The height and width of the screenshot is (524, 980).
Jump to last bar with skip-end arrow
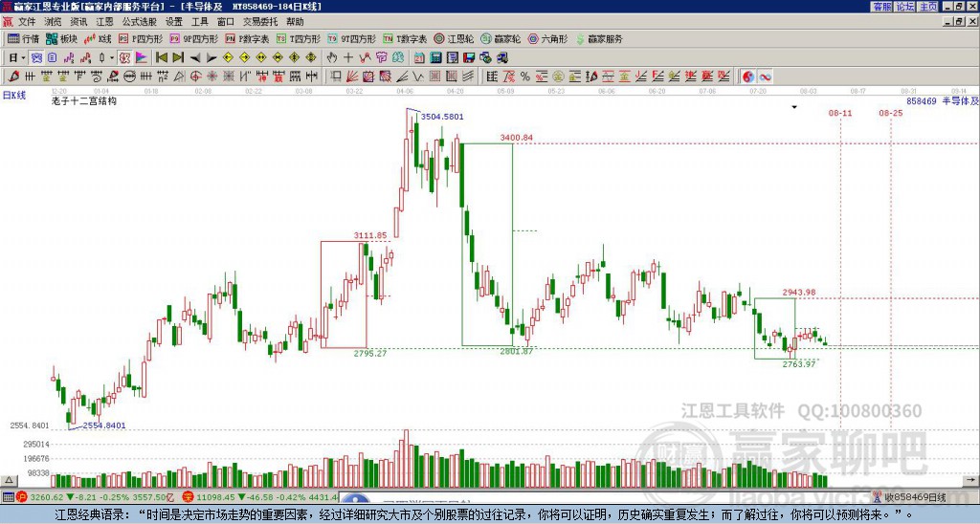(178, 58)
